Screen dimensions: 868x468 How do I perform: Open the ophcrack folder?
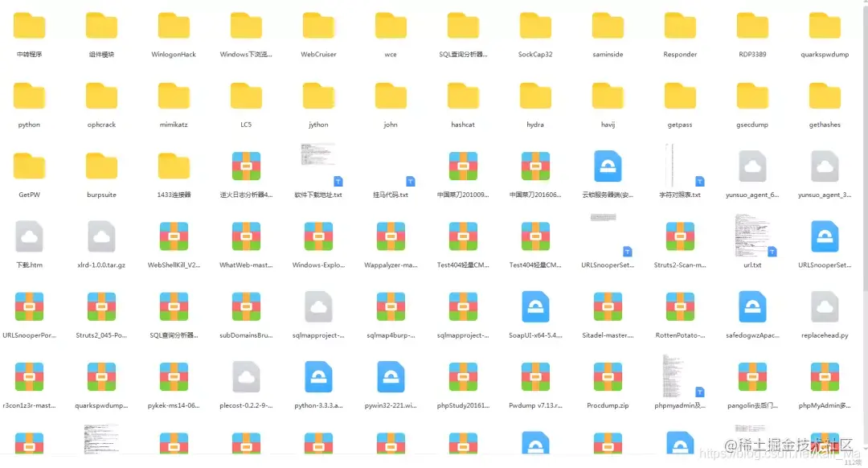pyautogui.click(x=101, y=96)
